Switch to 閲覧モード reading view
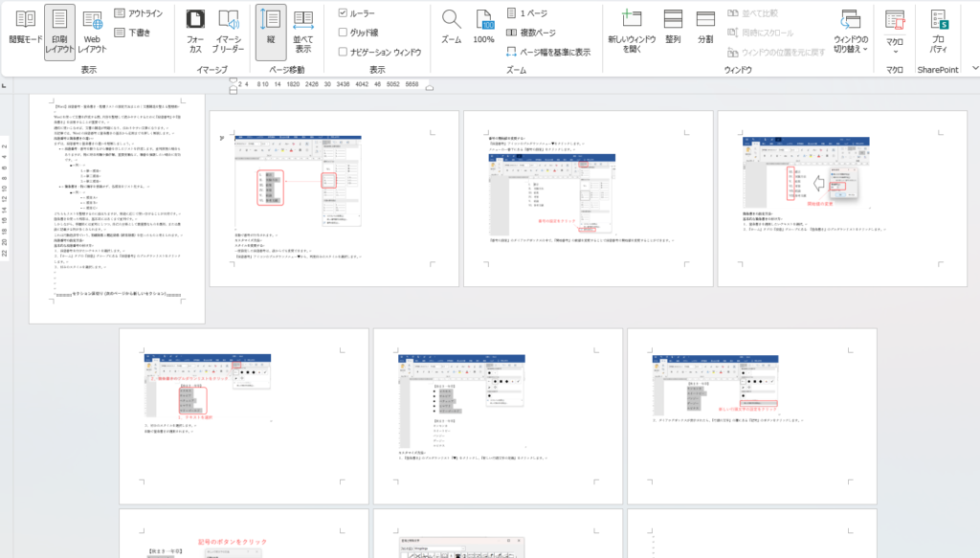Screen dimensions: 980x558 (x=26, y=31)
